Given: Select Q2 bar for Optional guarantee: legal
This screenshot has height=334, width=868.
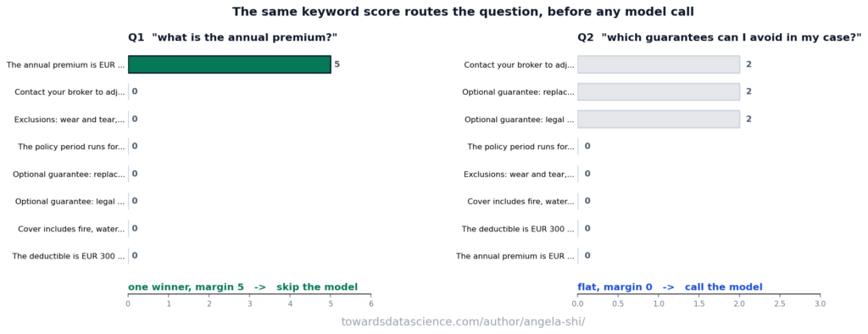Looking at the screenshot, I should (x=659, y=119).
